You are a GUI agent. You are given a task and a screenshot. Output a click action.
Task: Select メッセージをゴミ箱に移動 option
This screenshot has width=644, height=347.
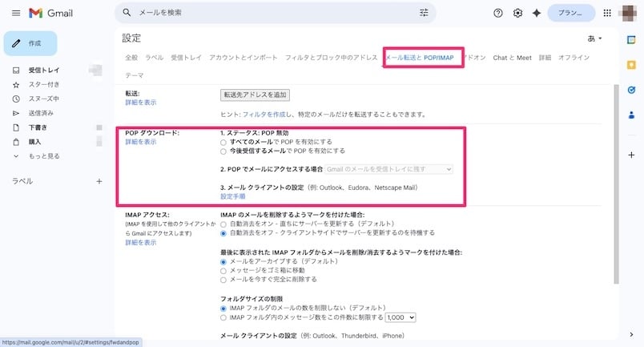223,271
